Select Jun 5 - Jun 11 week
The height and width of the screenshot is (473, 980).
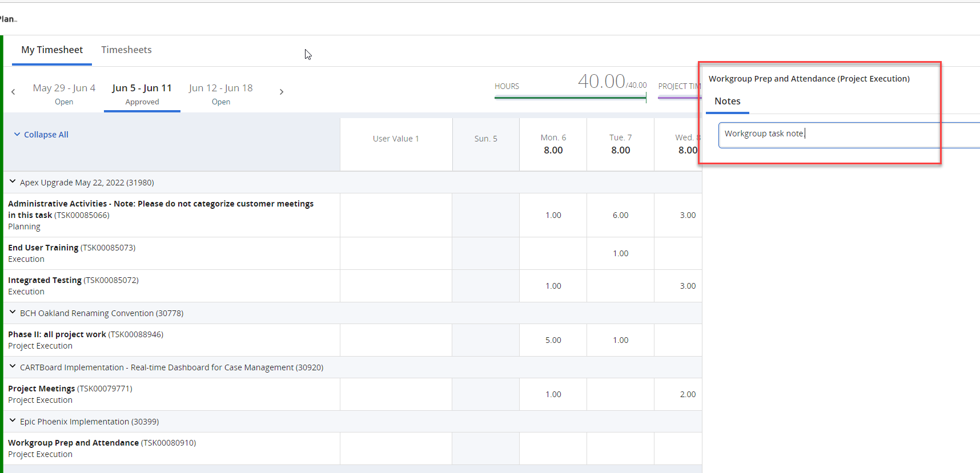(142, 94)
